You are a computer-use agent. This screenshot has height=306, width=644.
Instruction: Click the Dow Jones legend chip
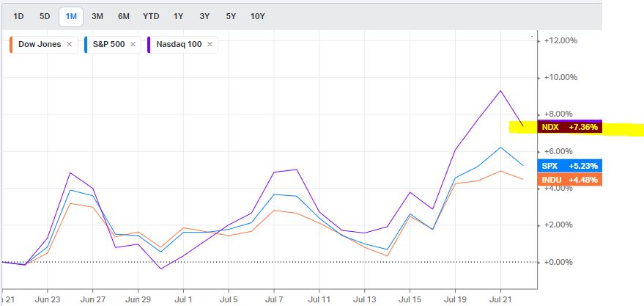[43, 45]
